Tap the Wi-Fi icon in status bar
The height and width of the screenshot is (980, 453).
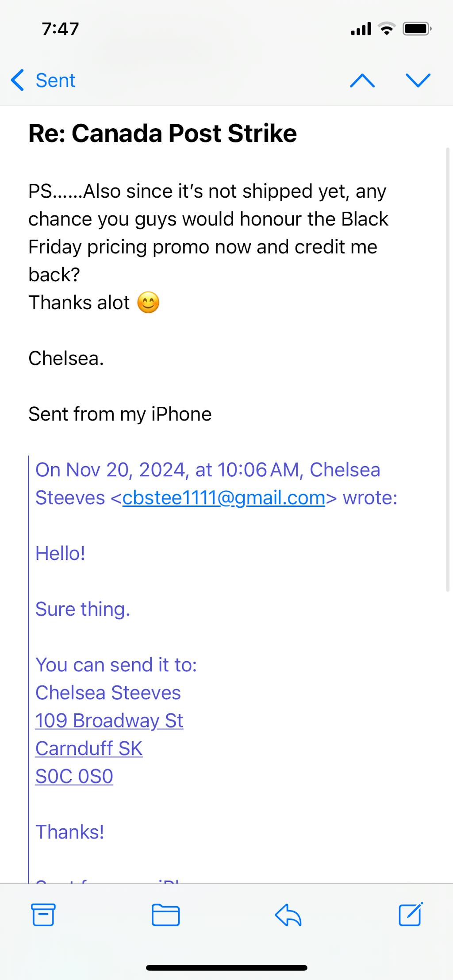[387, 29]
